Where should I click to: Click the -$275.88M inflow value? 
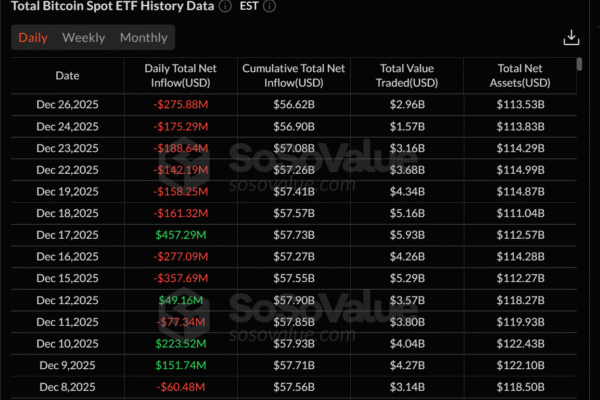181,104
